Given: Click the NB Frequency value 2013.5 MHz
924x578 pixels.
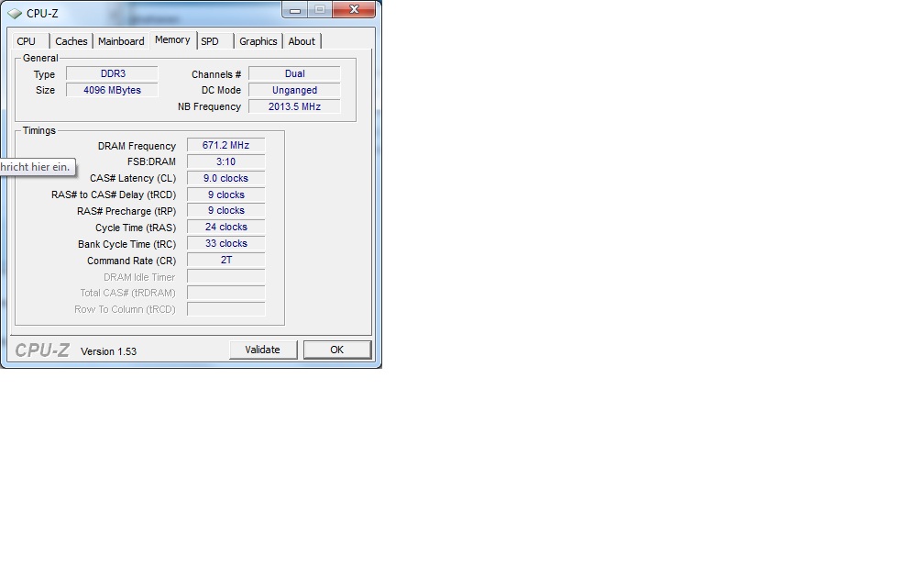Looking at the screenshot, I should click(294, 106).
